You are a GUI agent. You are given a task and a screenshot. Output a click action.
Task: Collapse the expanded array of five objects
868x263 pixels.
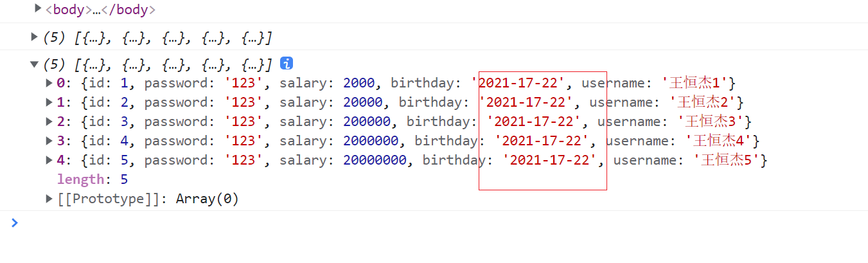click(35, 64)
